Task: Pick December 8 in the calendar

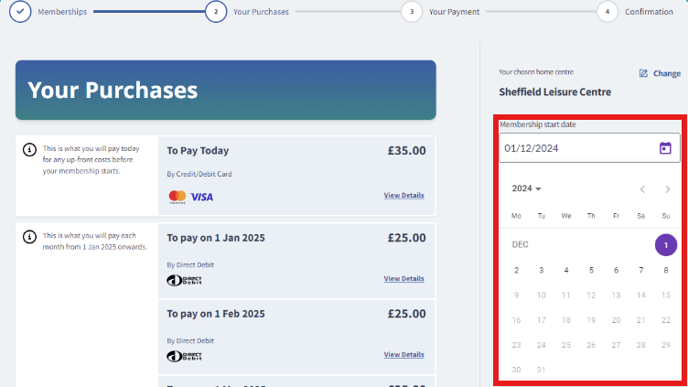Action: pyautogui.click(x=666, y=270)
